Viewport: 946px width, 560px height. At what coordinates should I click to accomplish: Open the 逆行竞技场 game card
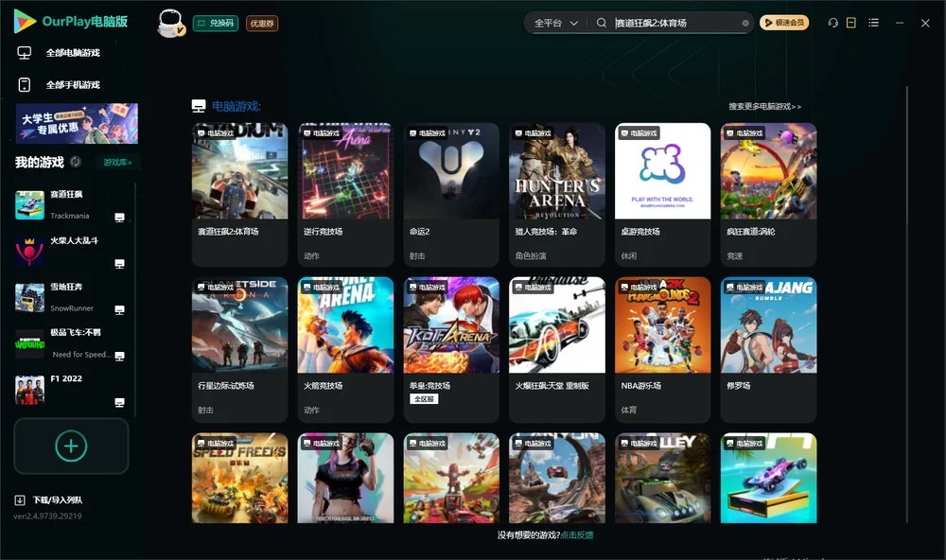tap(345, 194)
